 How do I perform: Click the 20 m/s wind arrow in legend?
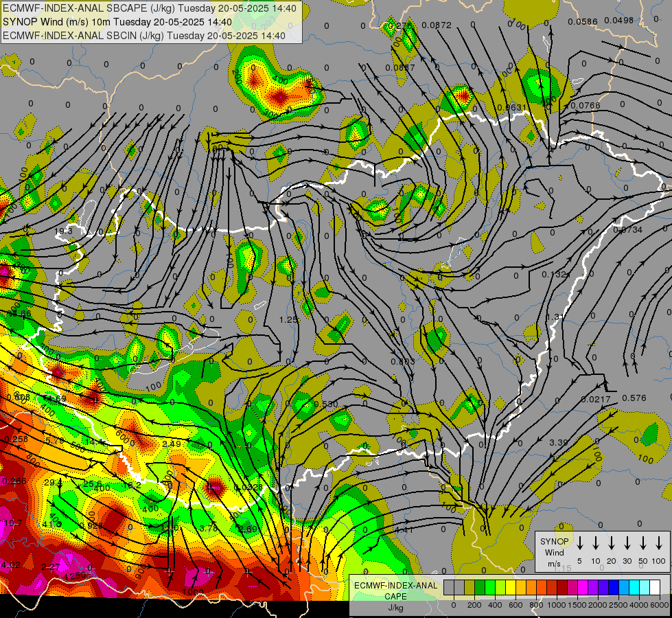[611, 543]
